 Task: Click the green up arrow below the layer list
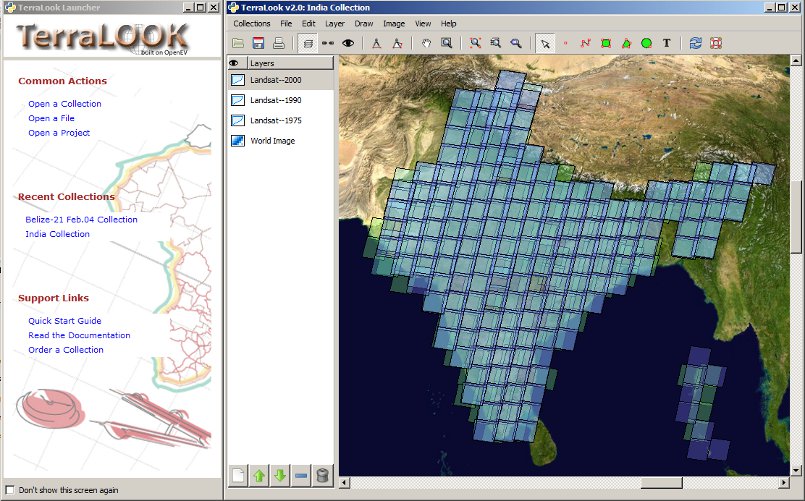[x=259, y=476]
